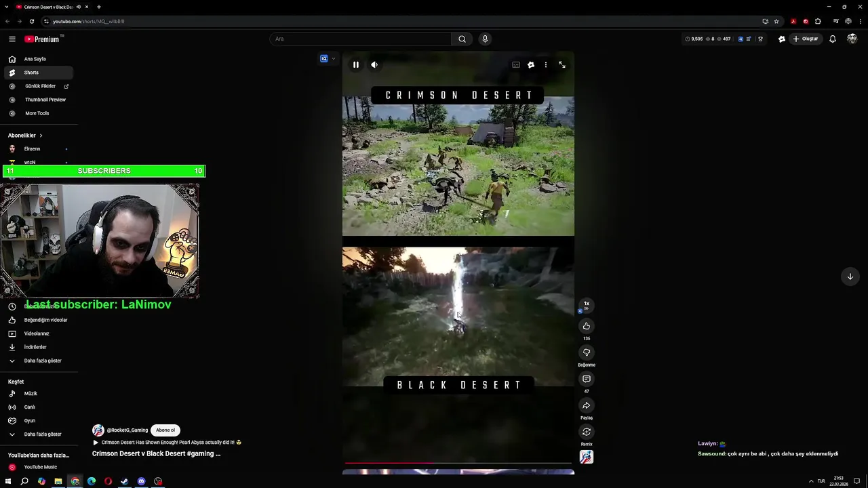Open the blue vidIQ icon in header
The image size is (868, 488).
741,39
